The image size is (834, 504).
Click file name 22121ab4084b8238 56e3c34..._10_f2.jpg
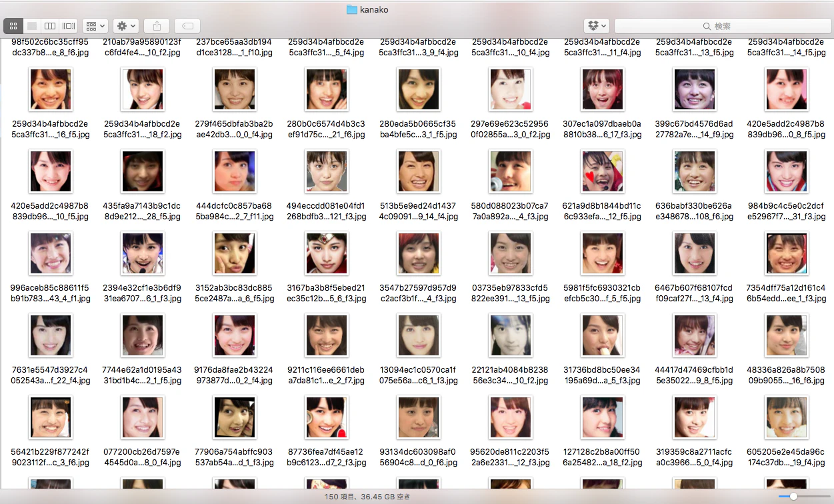click(x=511, y=375)
